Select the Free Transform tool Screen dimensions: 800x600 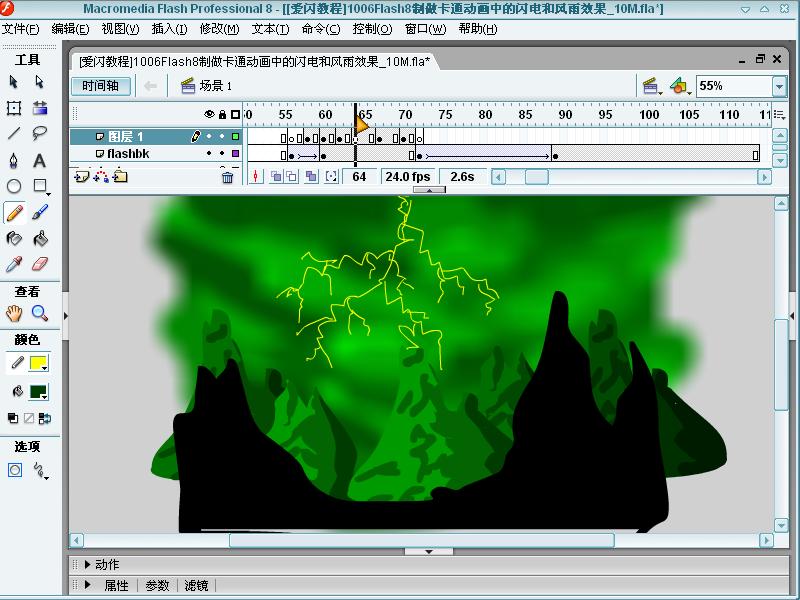[14, 108]
